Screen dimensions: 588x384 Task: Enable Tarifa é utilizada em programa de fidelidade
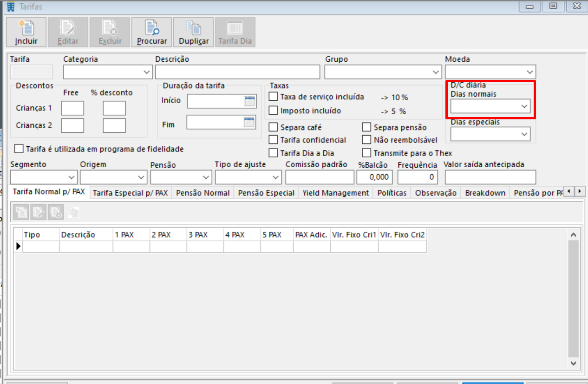coord(19,149)
